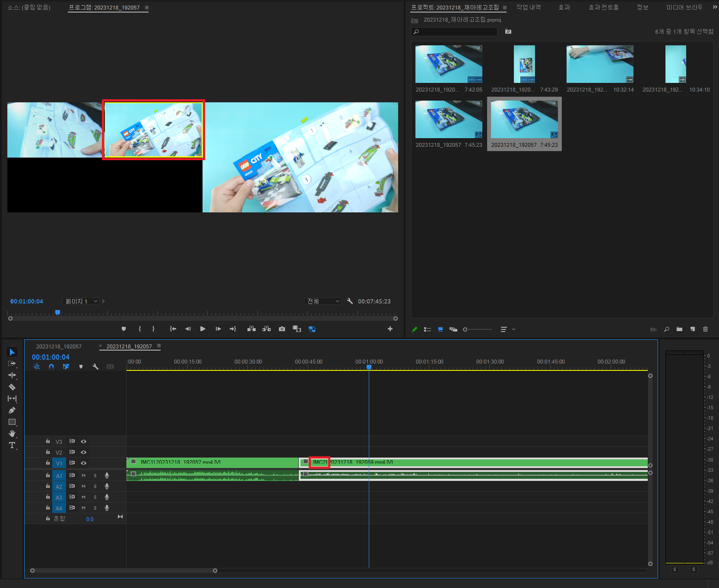The width and height of the screenshot is (719, 588).
Task: Open the timeline sequence panel menu
Action: coord(159,346)
